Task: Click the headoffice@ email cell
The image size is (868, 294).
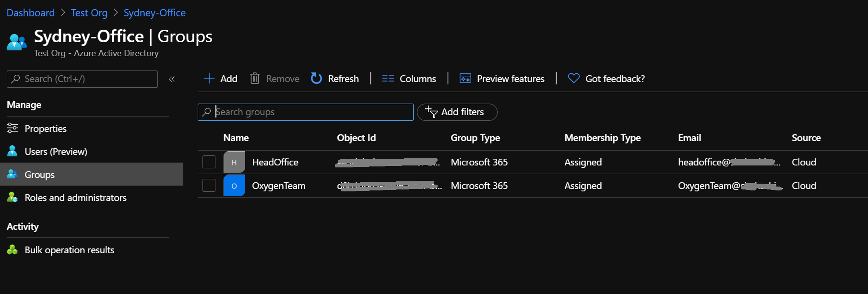Action: tap(729, 162)
